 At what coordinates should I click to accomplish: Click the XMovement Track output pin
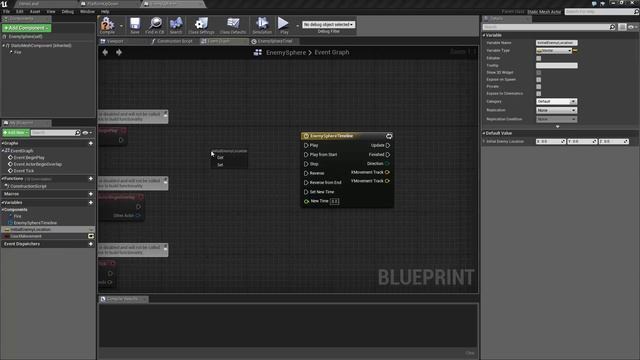pos(387,172)
